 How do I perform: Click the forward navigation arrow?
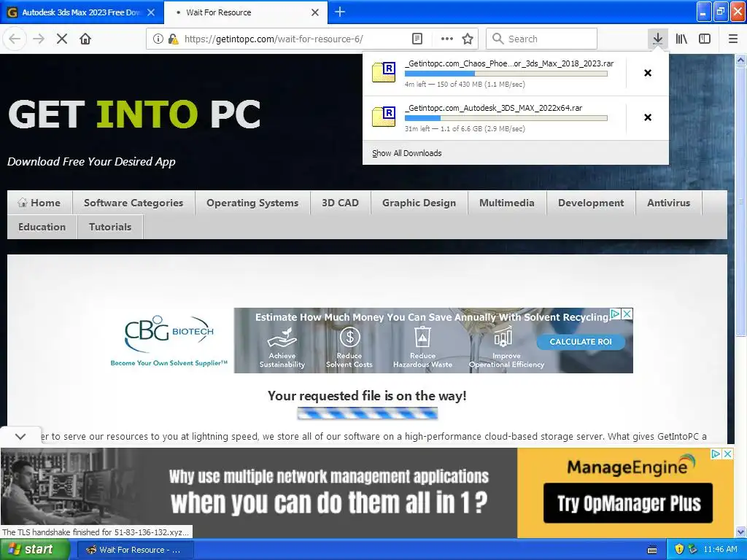(x=39, y=39)
